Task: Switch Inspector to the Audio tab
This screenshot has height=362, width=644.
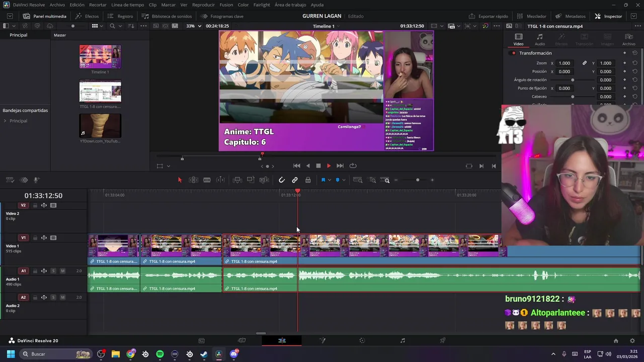Action: point(539,40)
